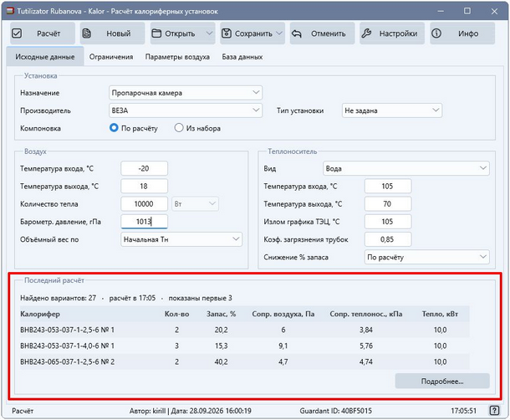Open Производитель dropdown ВЕЗА
Screen dimensions: 510x420
pos(186,110)
